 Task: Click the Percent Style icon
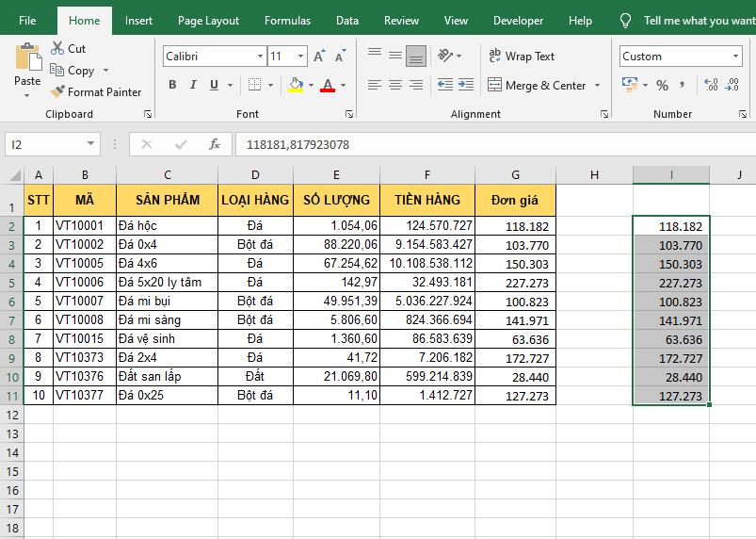tap(662, 86)
